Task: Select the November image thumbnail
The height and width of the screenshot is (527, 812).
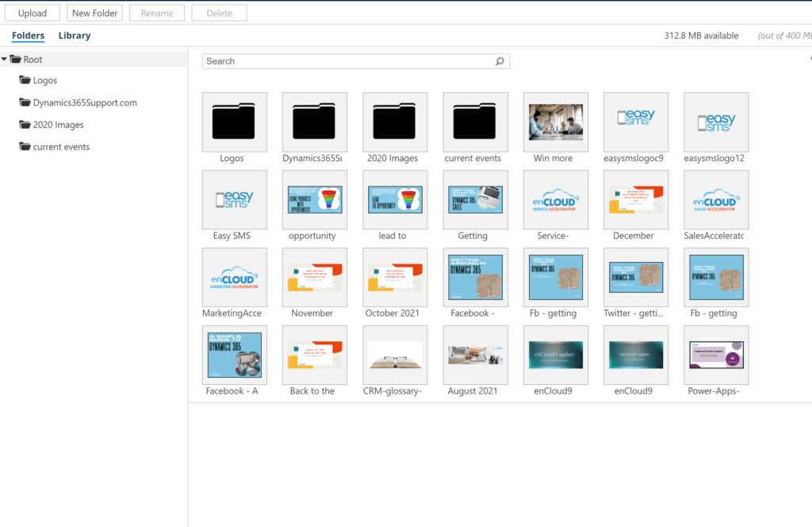Action: coord(315,277)
